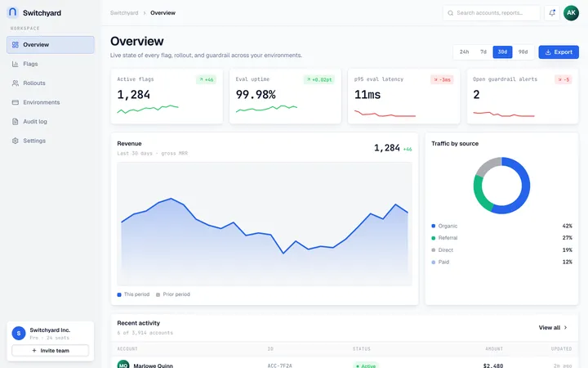Click the -5 guardrail alerts badge

(x=563, y=79)
